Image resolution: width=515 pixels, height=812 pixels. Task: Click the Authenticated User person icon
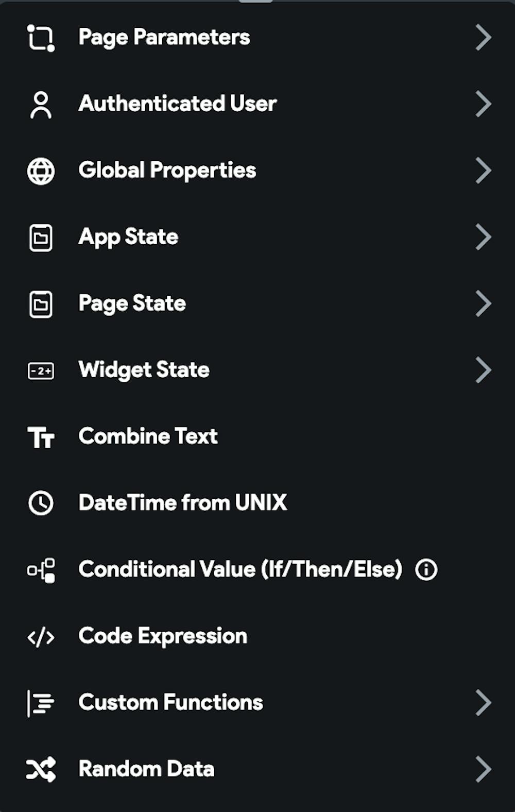41,105
